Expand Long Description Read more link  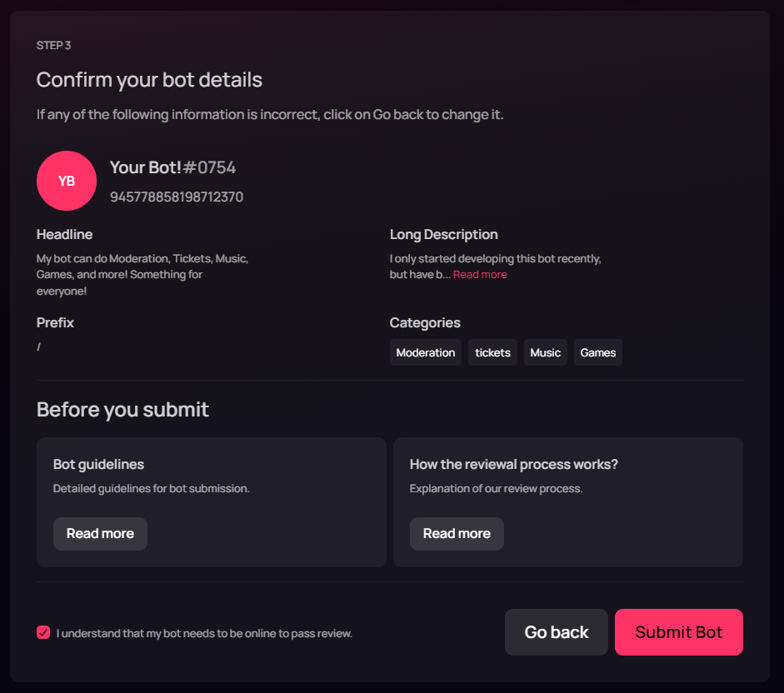click(x=480, y=275)
